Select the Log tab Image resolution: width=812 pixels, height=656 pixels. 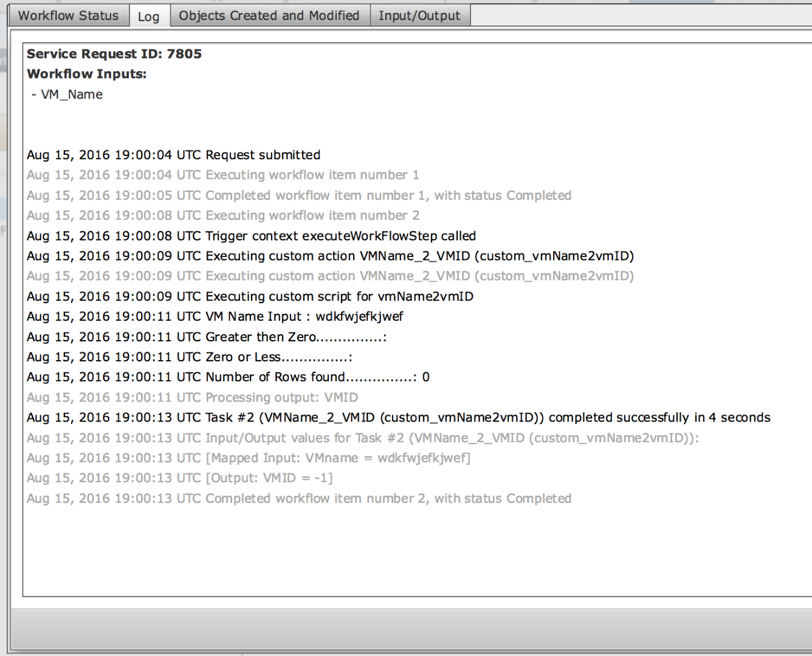148,16
